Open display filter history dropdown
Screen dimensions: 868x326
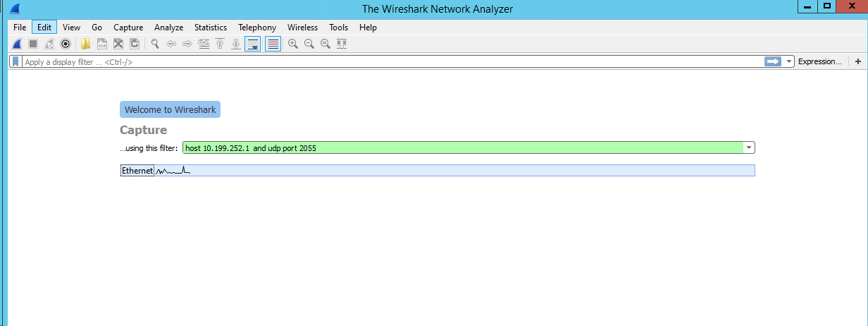click(789, 61)
